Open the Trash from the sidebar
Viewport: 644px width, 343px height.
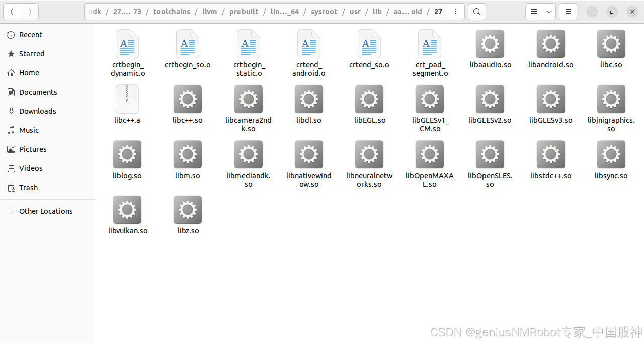[x=29, y=187]
